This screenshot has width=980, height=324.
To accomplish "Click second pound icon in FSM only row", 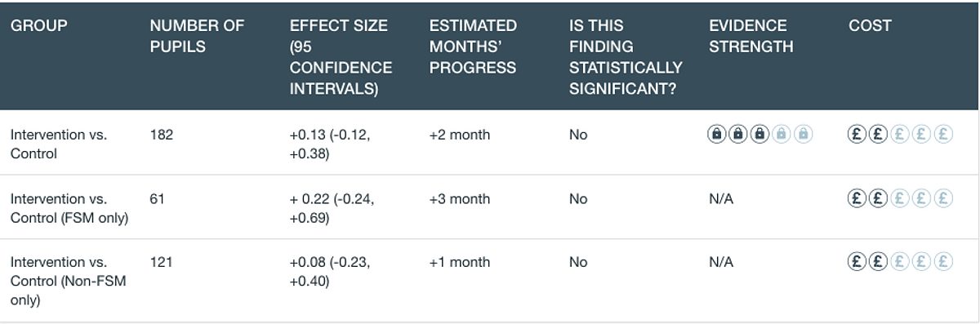I will [x=879, y=198].
